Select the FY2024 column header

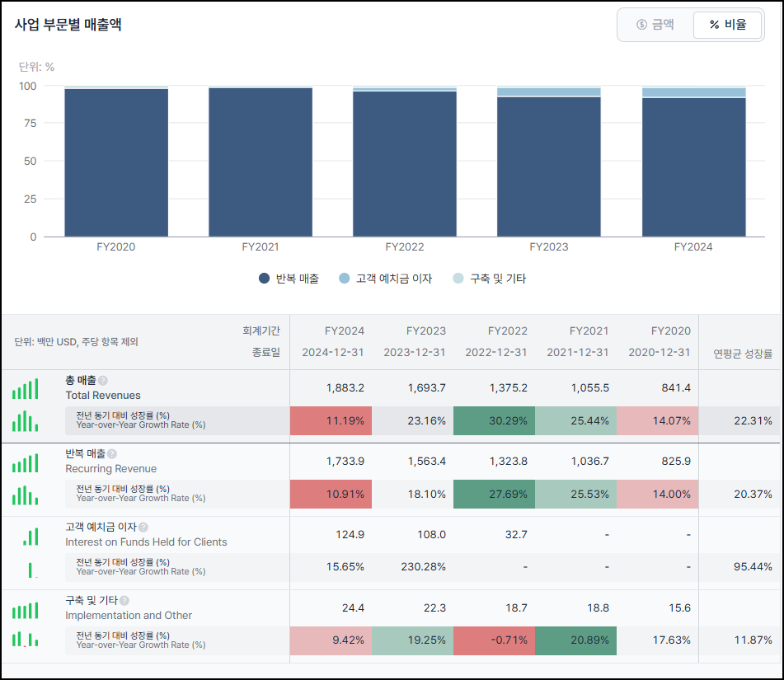[x=345, y=331]
